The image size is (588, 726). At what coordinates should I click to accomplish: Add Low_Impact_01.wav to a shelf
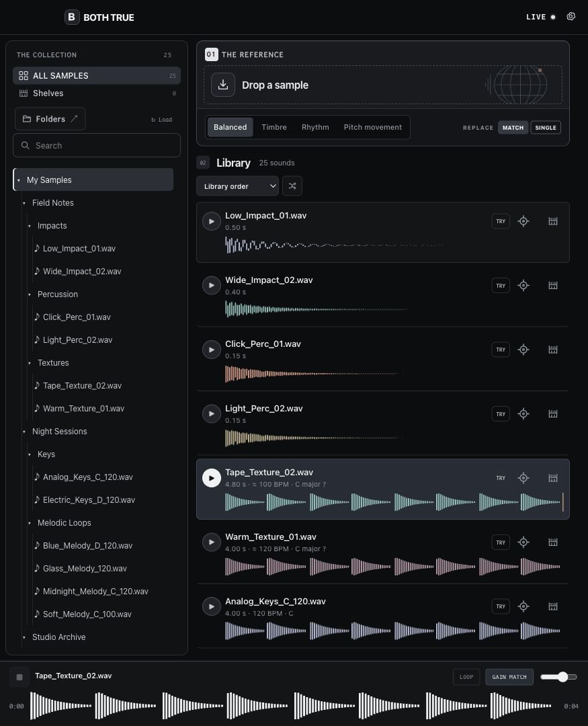pyautogui.click(x=553, y=221)
